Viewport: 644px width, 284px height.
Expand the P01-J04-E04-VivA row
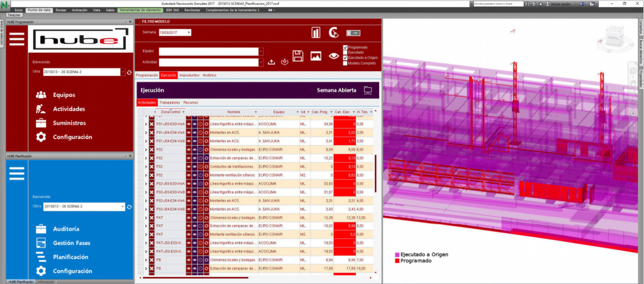[x=146, y=133]
